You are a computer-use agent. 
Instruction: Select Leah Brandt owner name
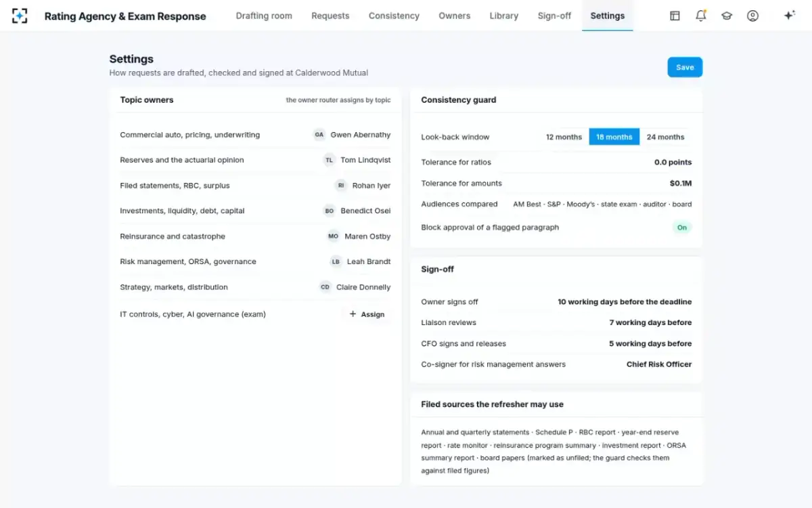369,261
